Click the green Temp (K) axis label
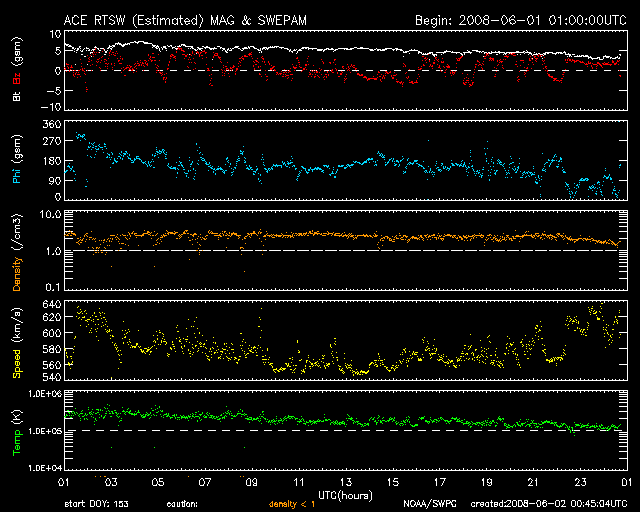The height and width of the screenshot is (512, 640). [x=17, y=431]
